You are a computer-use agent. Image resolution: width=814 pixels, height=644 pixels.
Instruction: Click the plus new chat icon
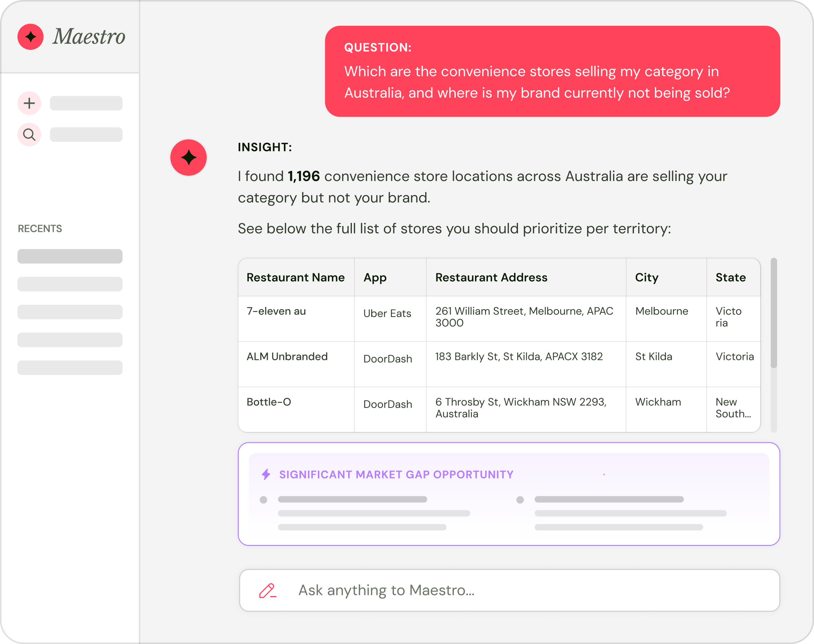(29, 103)
